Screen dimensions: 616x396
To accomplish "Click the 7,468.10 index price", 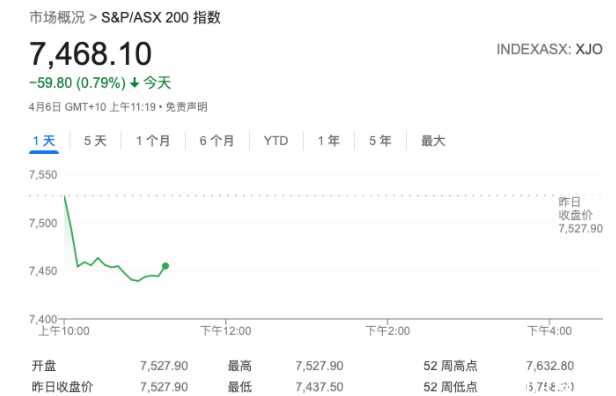I will pos(91,54).
